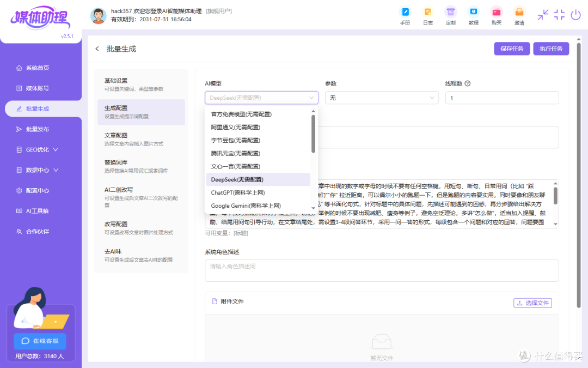588x368 pixels.
Task: Open the AI模型 dropdown box
Action: pos(261,98)
